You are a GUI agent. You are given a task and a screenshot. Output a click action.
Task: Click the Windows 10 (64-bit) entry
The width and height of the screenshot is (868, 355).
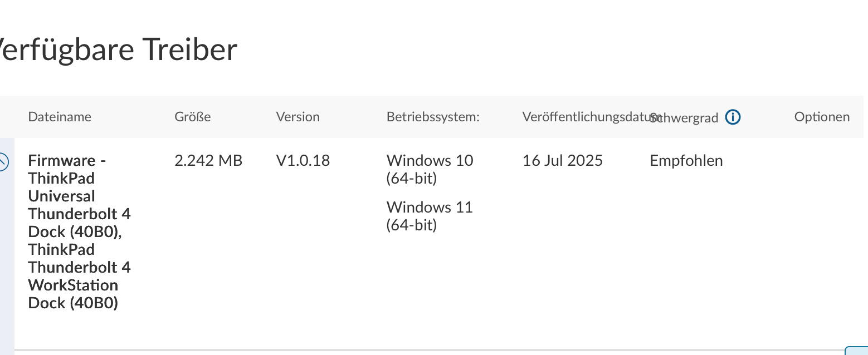pos(430,170)
